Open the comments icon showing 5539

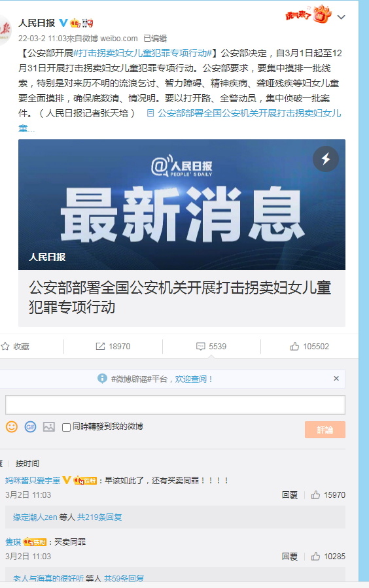pos(201,346)
